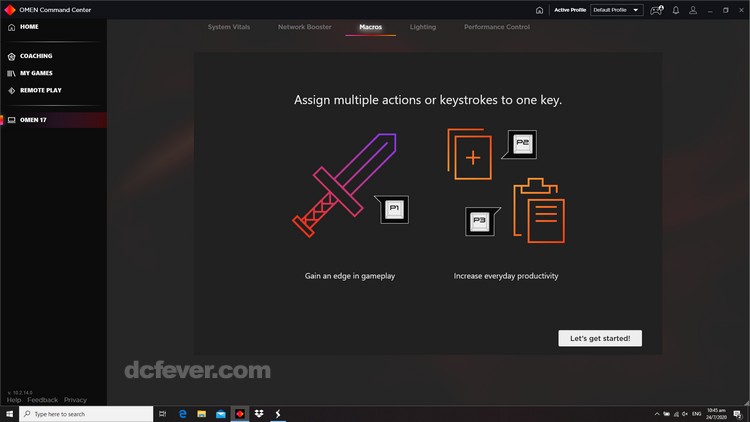This screenshot has width=750, height=422.
Task: Open the user account icon
Action: [693, 10]
